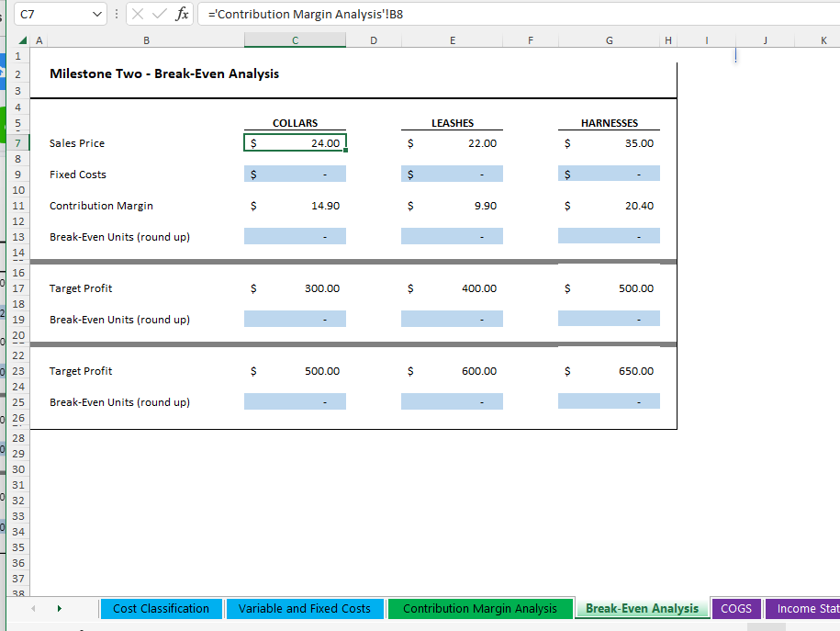Click the Cancel (X) icon beside the formula bar
The height and width of the screenshot is (631, 840).
140,13
